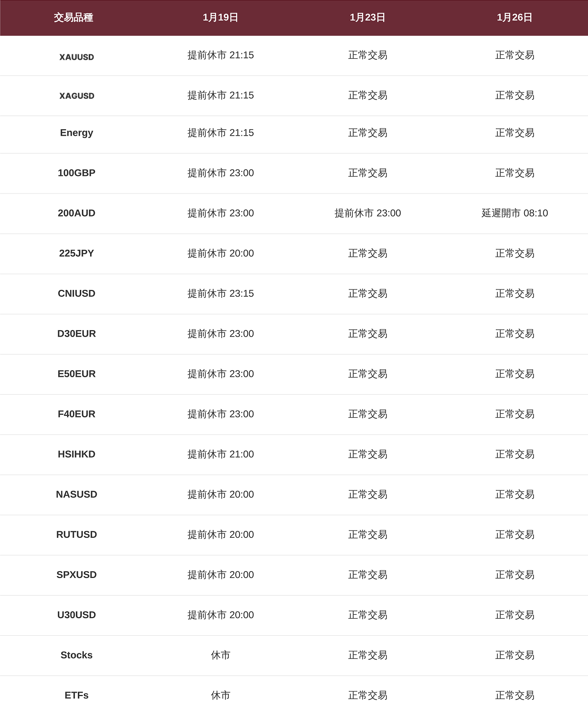
Task: Click the 休市 cell in Stocks row
Action: (x=220, y=655)
